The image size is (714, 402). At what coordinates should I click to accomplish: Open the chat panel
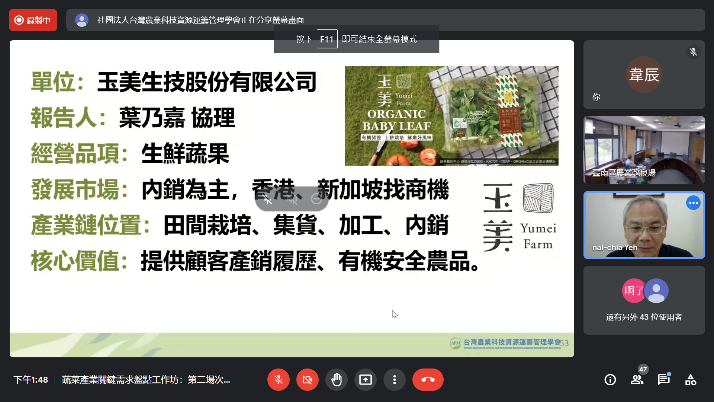coord(663,380)
